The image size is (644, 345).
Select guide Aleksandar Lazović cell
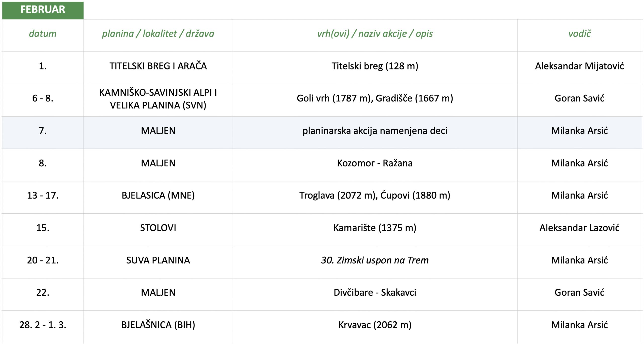579,228
